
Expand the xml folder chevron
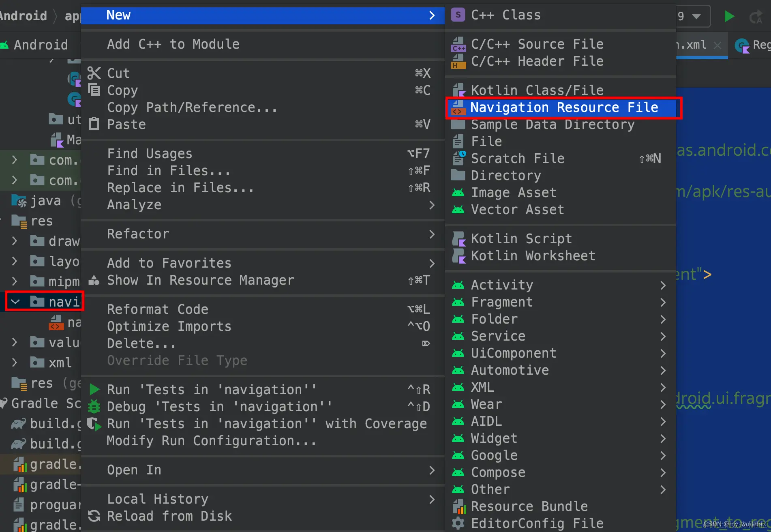[x=15, y=362]
